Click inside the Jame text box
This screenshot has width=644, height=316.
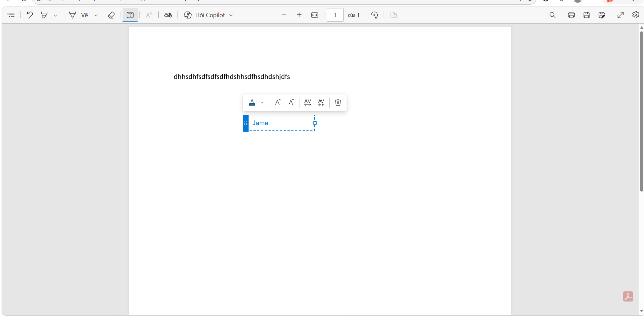coord(281,123)
